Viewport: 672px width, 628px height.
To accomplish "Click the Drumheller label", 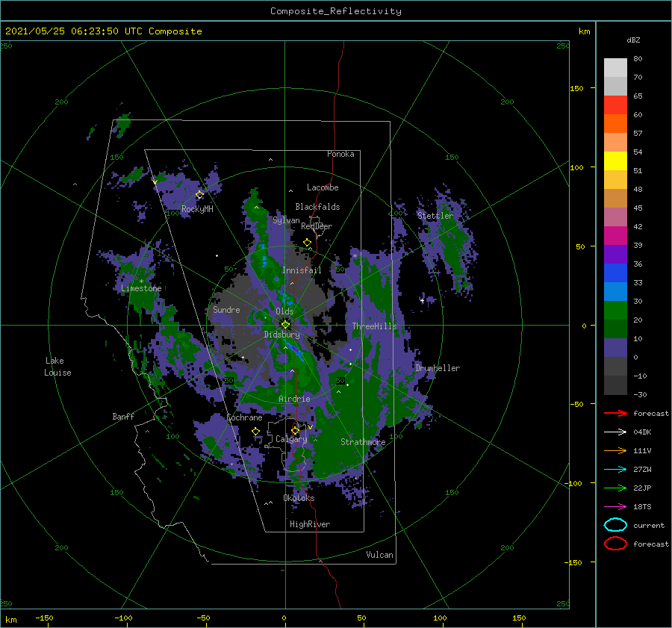I will point(438,368).
